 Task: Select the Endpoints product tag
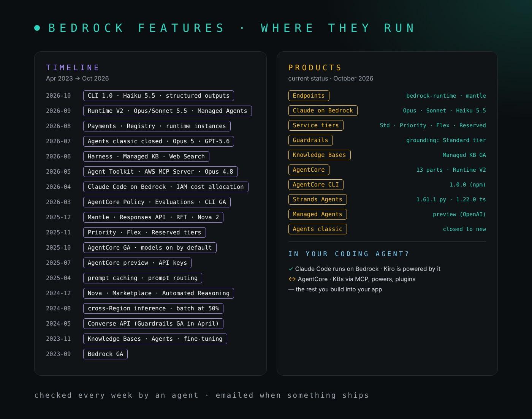309,96
